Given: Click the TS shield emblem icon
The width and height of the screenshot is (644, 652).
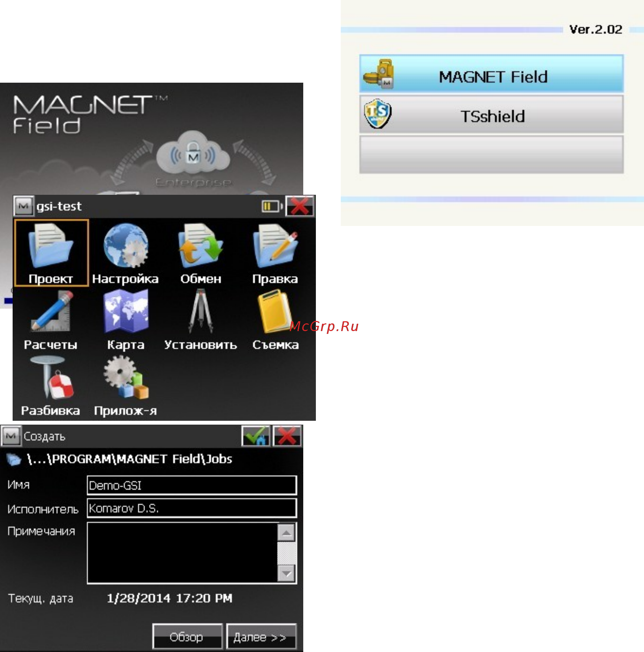Looking at the screenshot, I should (378, 114).
